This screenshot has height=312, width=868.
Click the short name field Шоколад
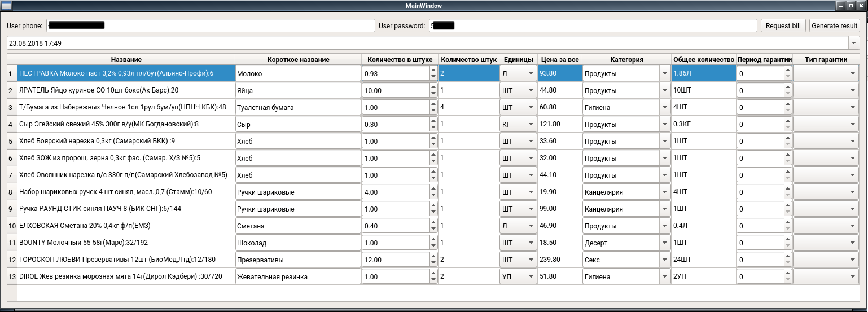(298, 243)
